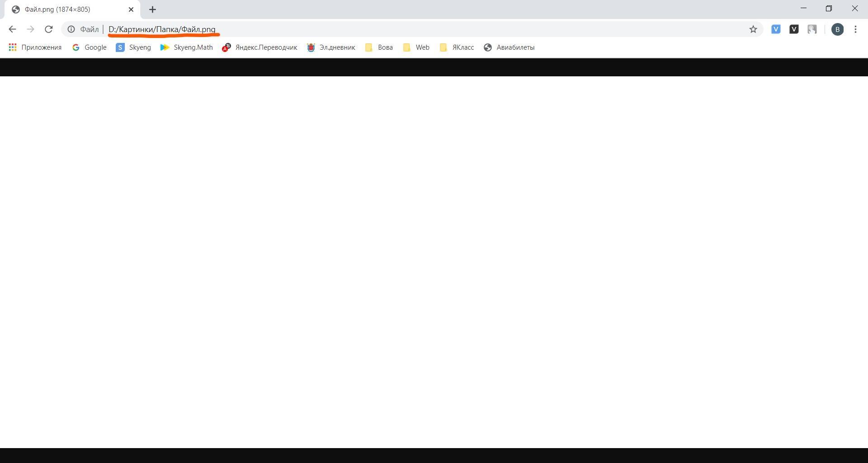This screenshot has width=868, height=463.
Task: Open the black V extension icon
Action: [794, 29]
